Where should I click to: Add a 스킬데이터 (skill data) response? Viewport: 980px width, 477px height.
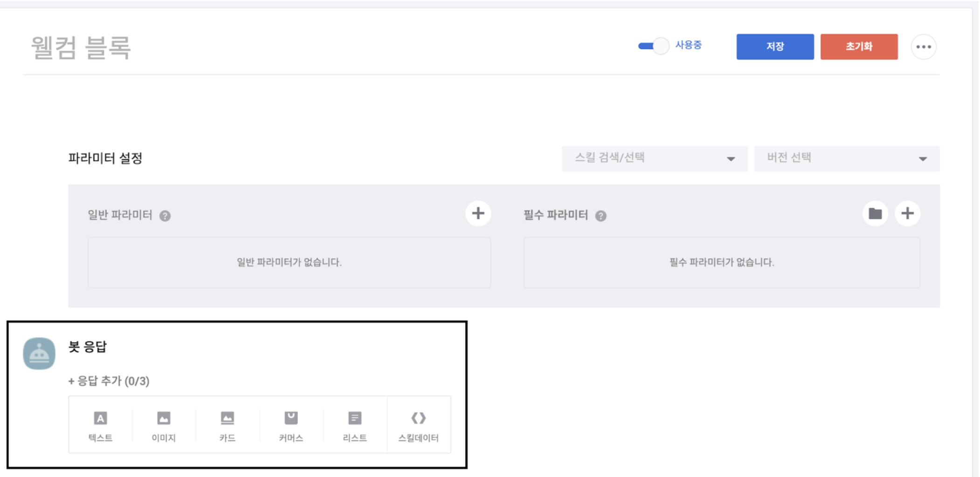point(418,425)
